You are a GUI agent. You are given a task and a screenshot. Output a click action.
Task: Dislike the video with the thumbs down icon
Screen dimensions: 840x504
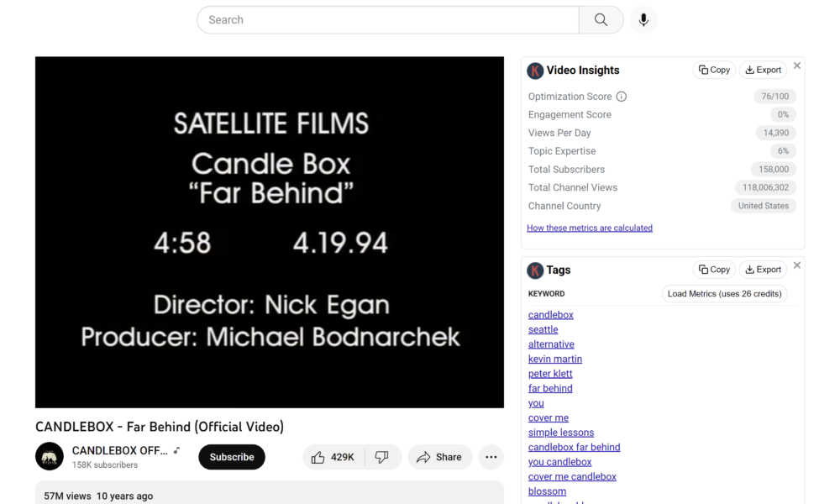(382, 457)
